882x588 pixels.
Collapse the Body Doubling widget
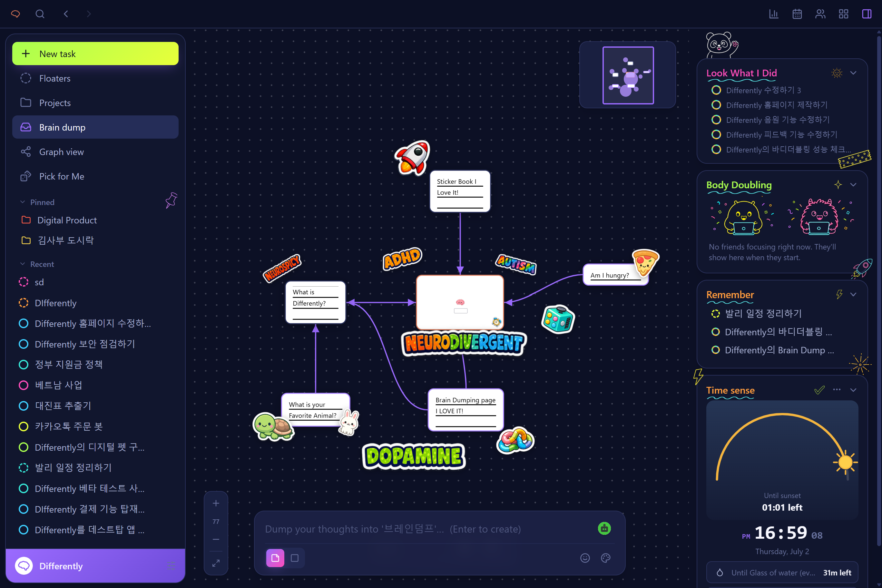tap(853, 184)
